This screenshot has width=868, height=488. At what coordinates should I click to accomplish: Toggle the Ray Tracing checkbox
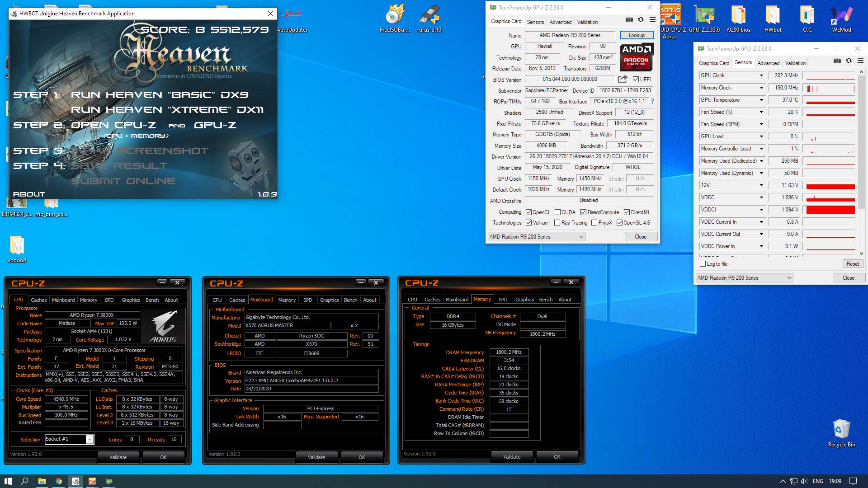pyautogui.click(x=557, y=222)
